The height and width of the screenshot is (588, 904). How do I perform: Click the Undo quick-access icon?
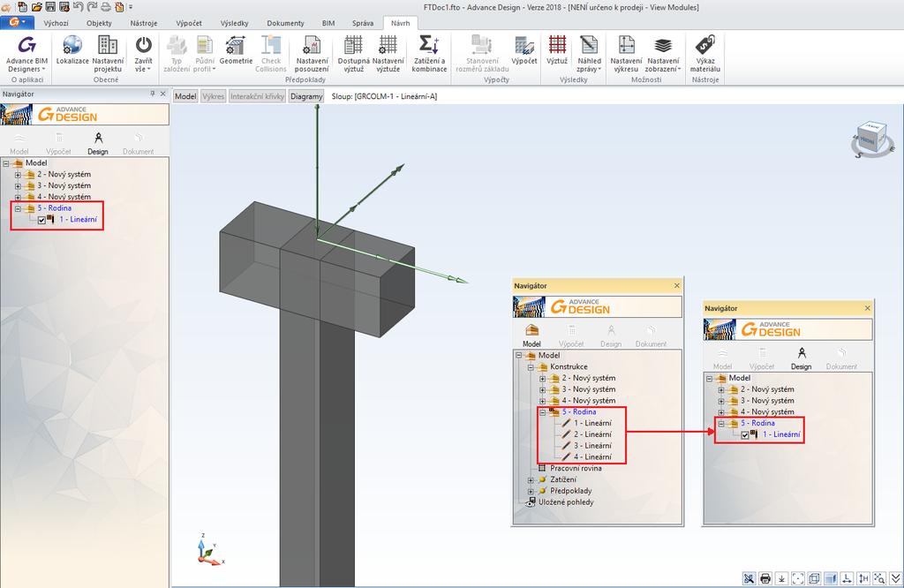[78, 7]
